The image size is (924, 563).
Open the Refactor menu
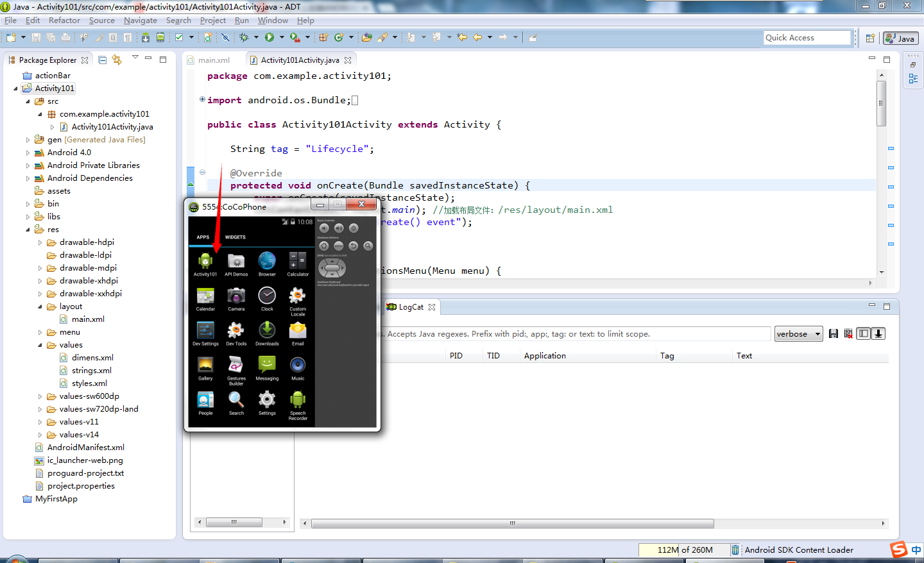tap(64, 21)
